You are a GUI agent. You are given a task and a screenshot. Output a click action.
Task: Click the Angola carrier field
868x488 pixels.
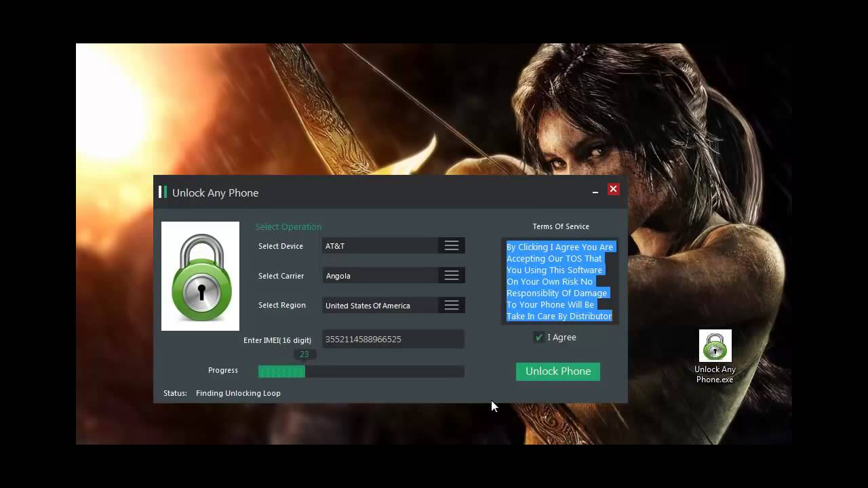coord(380,275)
